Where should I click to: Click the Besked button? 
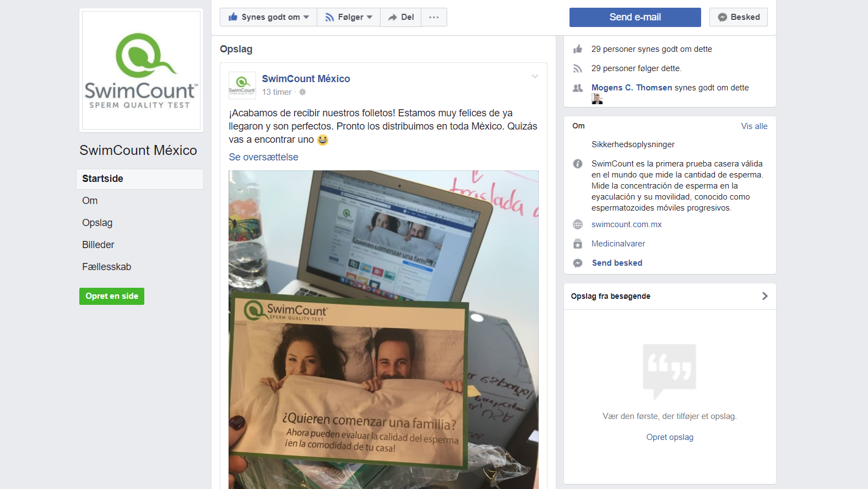[x=739, y=17]
